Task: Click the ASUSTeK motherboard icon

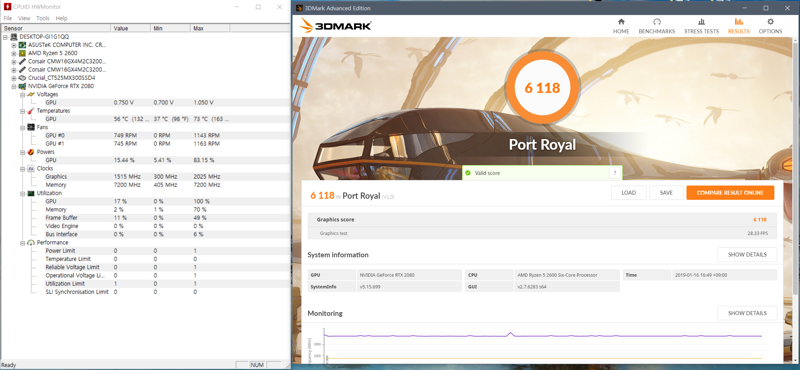Action: tap(22, 45)
